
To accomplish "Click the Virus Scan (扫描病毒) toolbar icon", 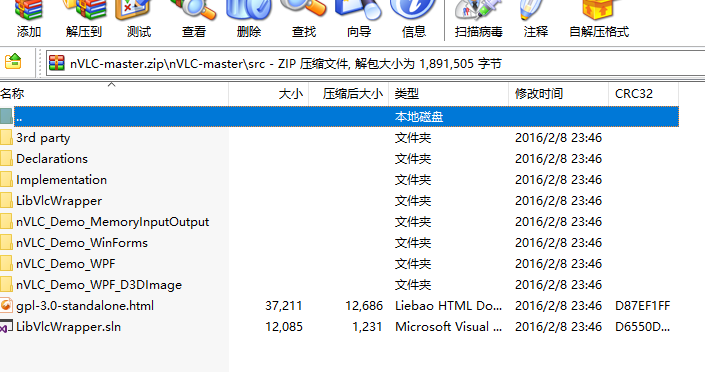I will click(478, 19).
